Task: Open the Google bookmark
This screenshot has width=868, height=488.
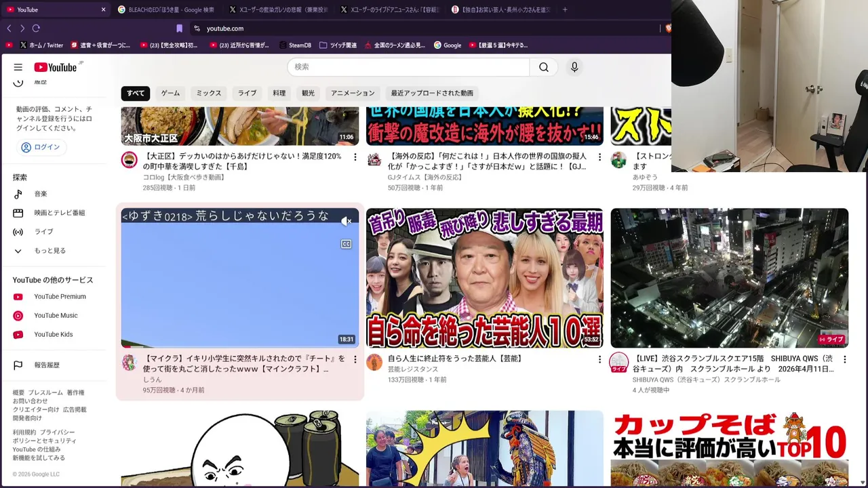Action: coord(448,45)
